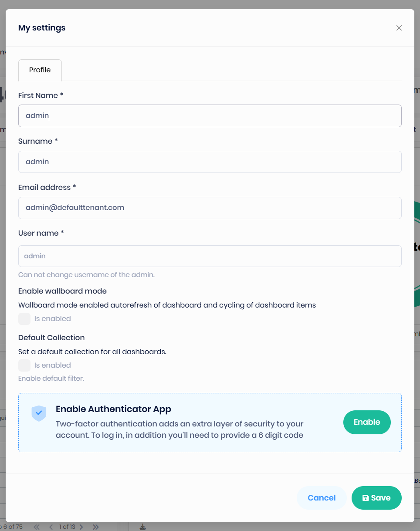
Task: Click the floppy disk icon on Save
Action: tap(366, 498)
